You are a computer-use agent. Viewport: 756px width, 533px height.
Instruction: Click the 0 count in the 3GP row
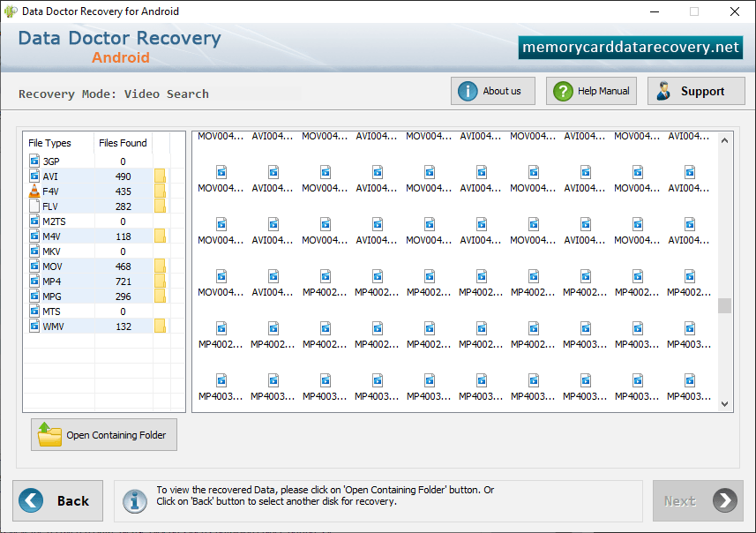(x=123, y=161)
